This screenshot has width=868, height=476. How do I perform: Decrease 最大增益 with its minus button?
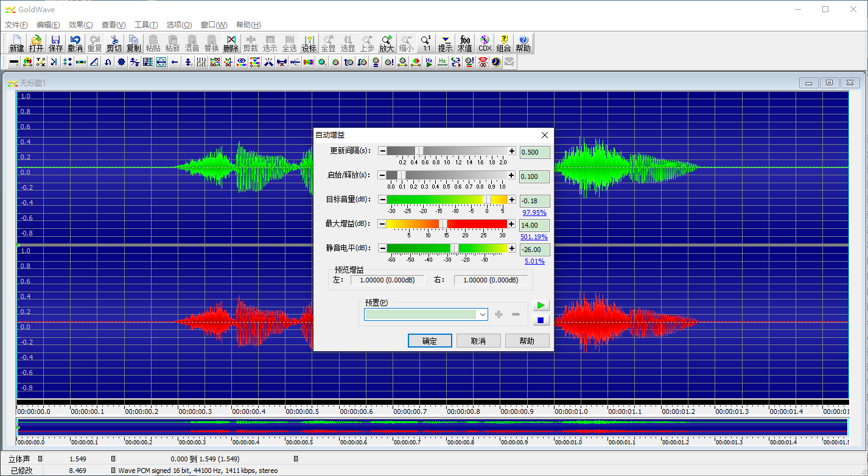pyautogui.click(x=382, y=224)
